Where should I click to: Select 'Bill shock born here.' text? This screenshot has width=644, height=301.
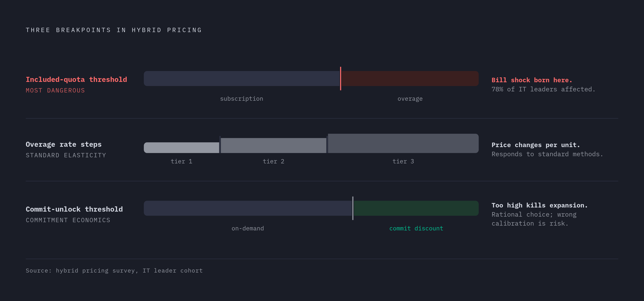click(x=532, y=80)
